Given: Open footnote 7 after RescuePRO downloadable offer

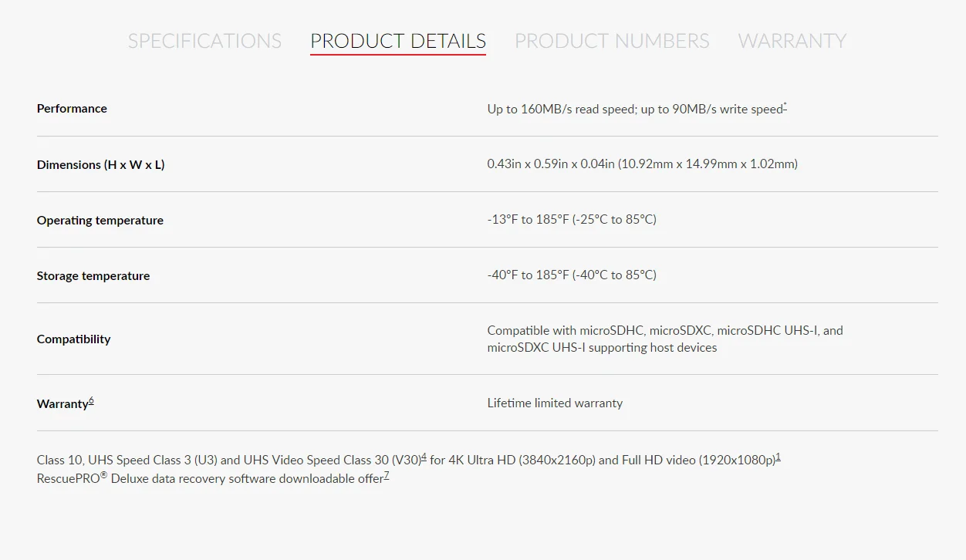Looking at the screenshot, I should [x=387, y=475].
